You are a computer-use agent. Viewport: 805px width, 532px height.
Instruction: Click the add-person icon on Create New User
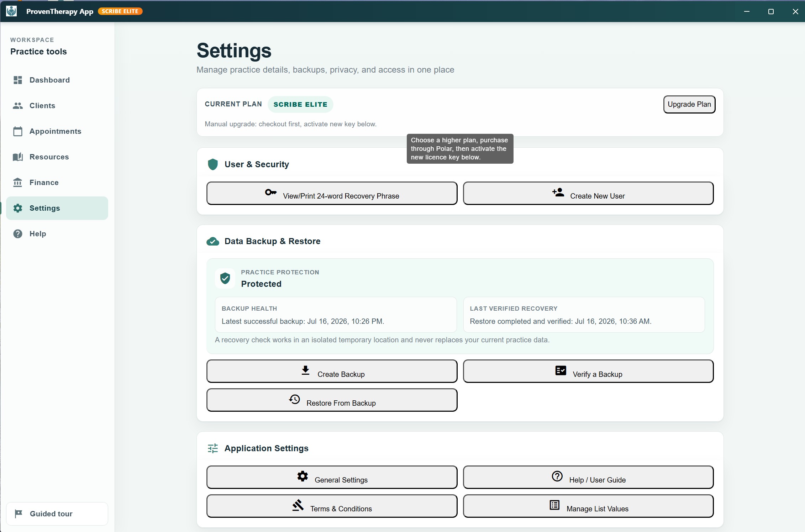coord(558,192)
